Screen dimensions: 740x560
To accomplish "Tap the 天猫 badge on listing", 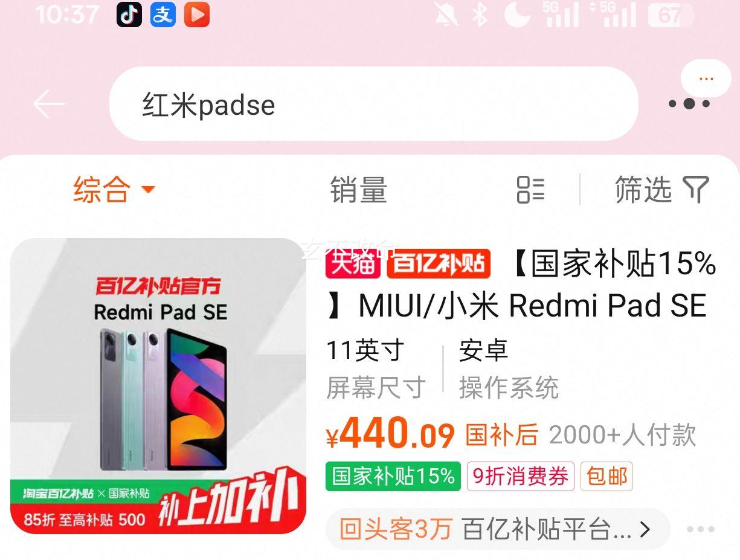I will [353, 264].
